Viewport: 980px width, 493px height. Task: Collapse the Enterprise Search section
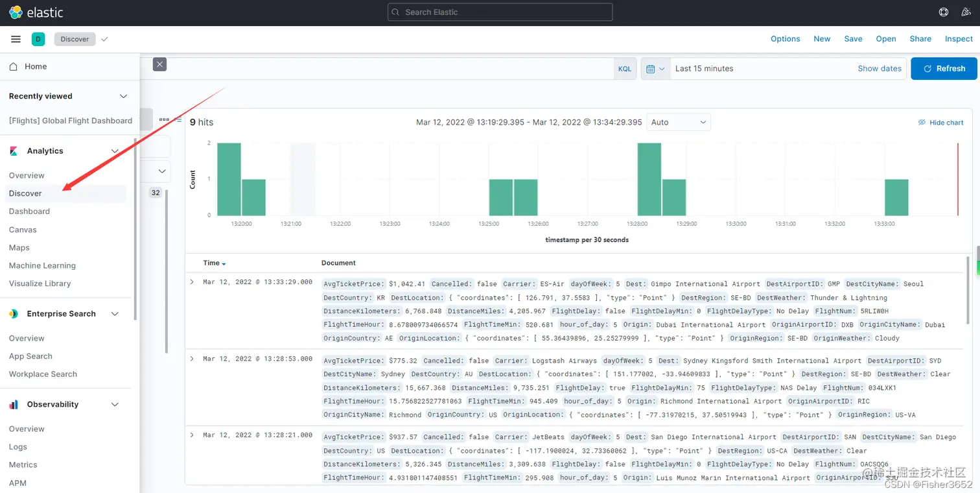pos(115,314)
